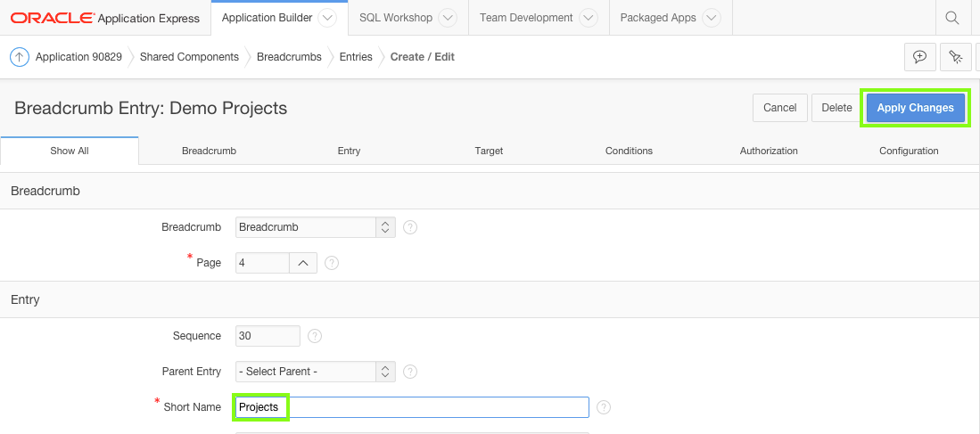Expand the Application Builder menu arrow
This screenshot has height=434, width=980.
pyautogui.click(x=326, y=18)
